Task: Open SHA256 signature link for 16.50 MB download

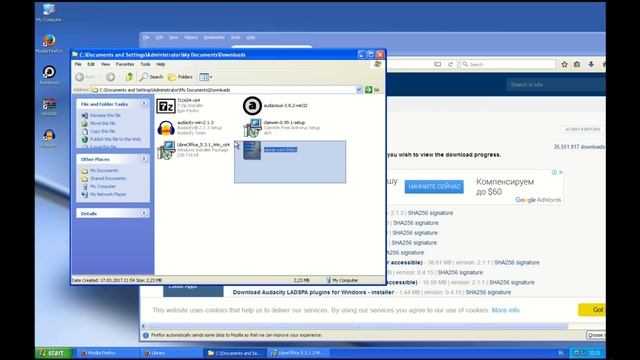Action: (511, 282)
